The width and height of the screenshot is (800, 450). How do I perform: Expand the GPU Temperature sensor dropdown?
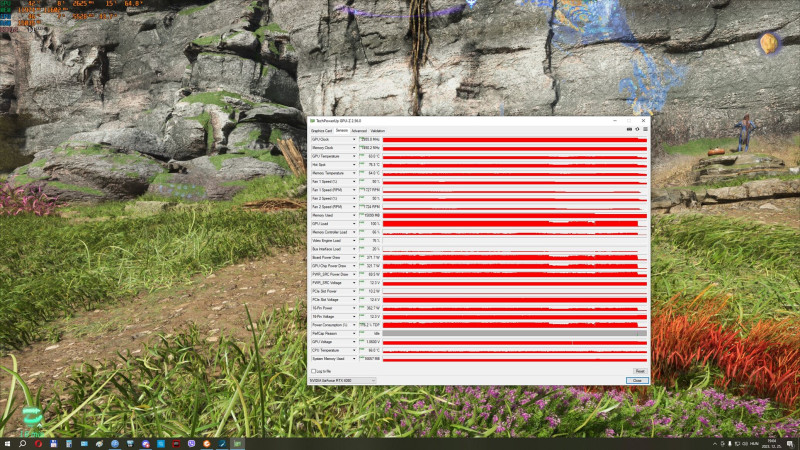coord(354,157)
